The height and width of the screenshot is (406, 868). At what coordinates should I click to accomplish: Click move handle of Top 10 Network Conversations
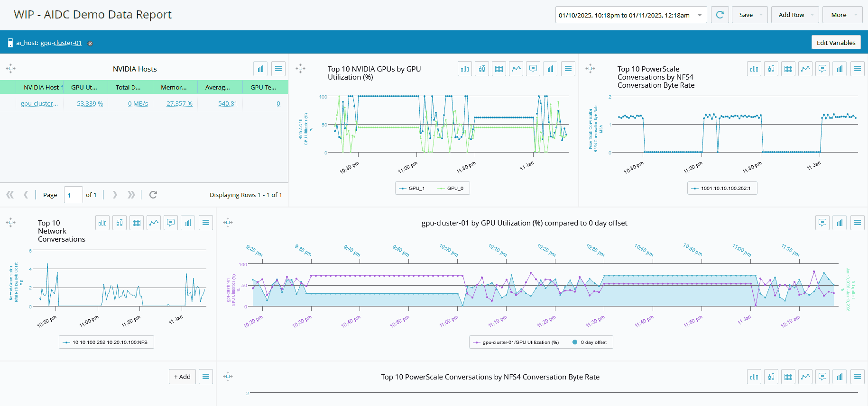click(x=11, y=223)
